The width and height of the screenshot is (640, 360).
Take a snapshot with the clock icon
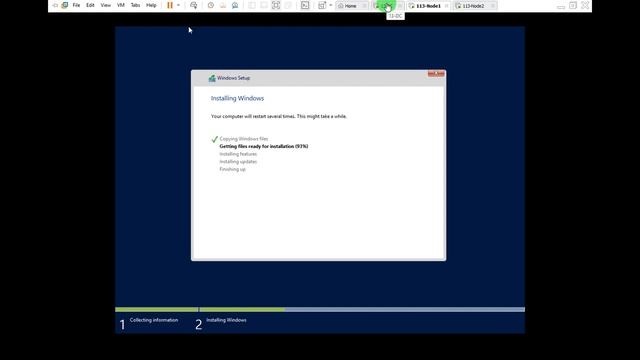(211, 5)
